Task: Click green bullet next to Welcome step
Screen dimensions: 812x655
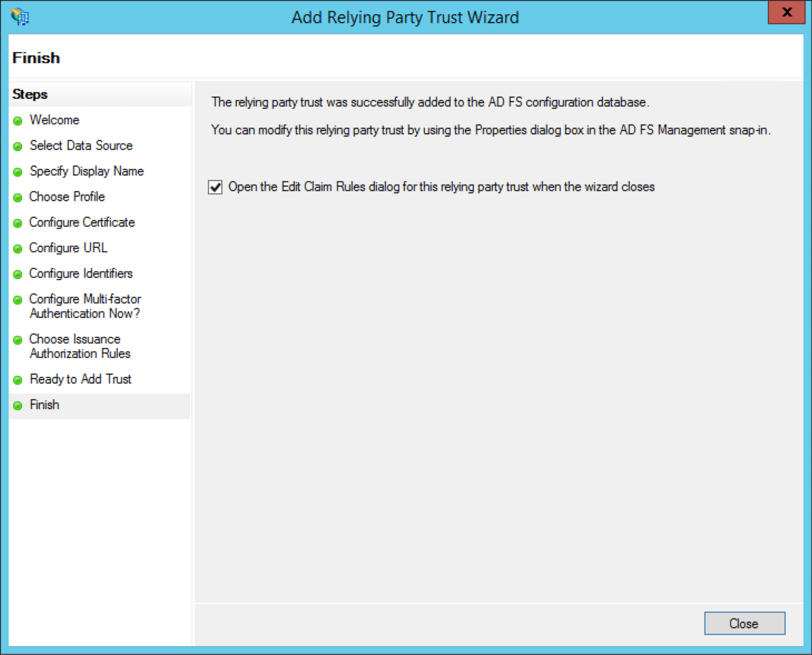Action: pos(17,121)
